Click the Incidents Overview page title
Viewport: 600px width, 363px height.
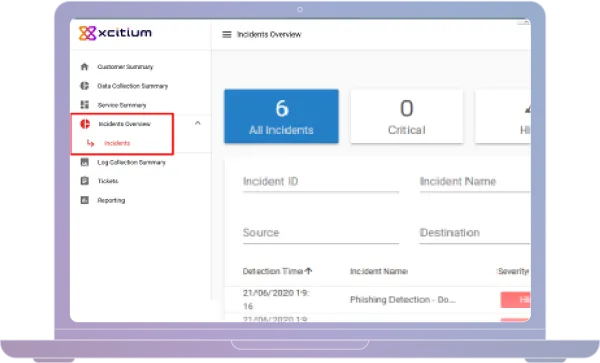click(x=269, y=34)
